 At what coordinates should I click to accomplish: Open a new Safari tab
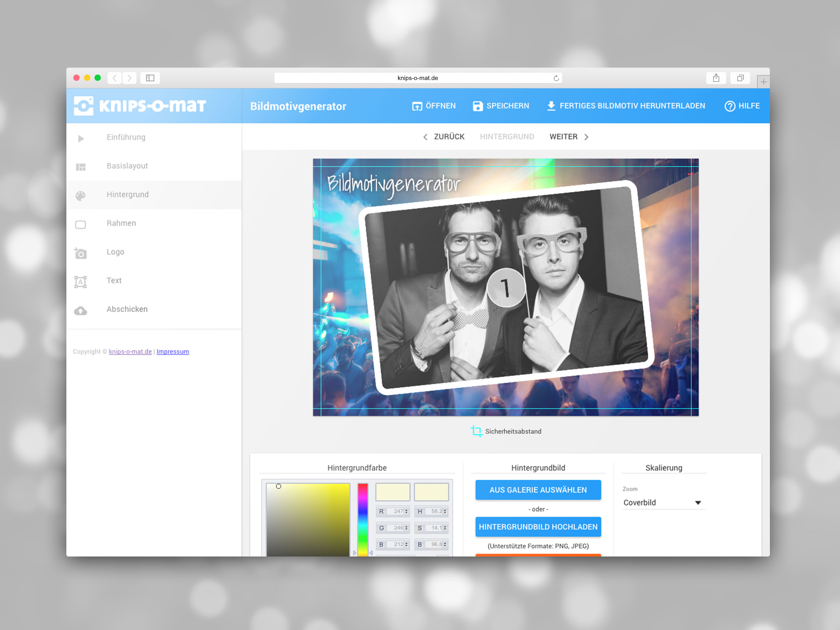click(x=763, y=82)
